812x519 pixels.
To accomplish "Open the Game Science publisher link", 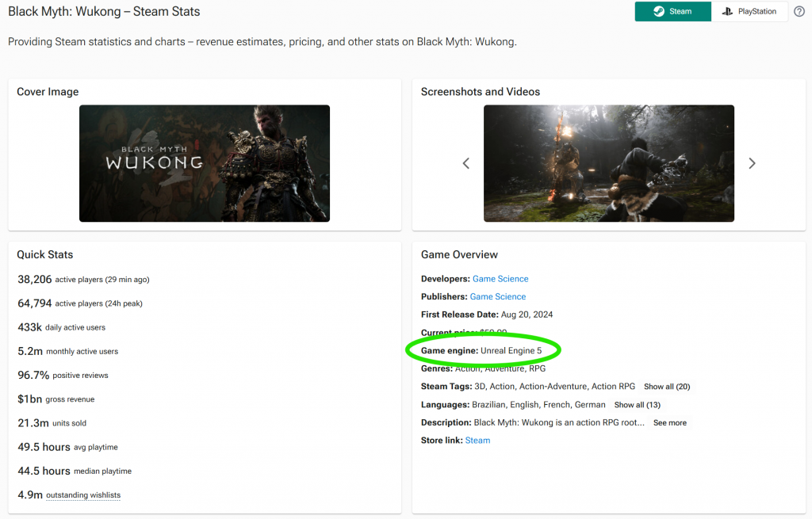I will (498, 296).
